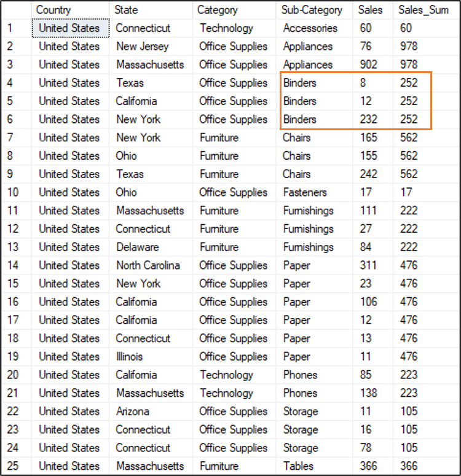The height and width of the screenshot is (476, 461).
Task: Click the Country column header
Action: coord(53,10)
